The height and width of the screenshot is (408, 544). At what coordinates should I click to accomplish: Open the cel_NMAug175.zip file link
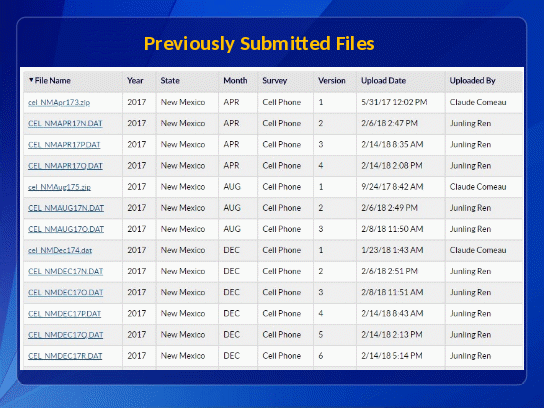(59, 187)
